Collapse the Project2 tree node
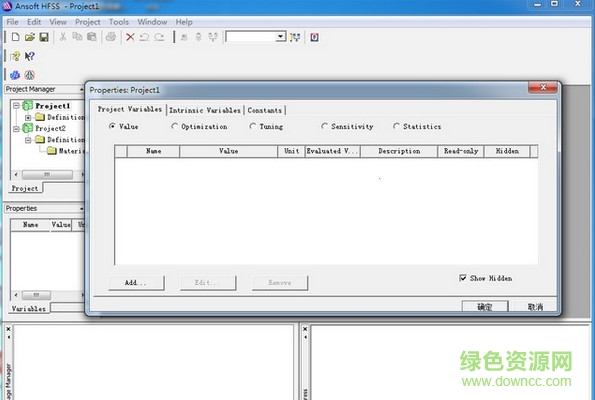Viewport: 595px width, 400px height. pyautogui.click(x=16, y=129)
